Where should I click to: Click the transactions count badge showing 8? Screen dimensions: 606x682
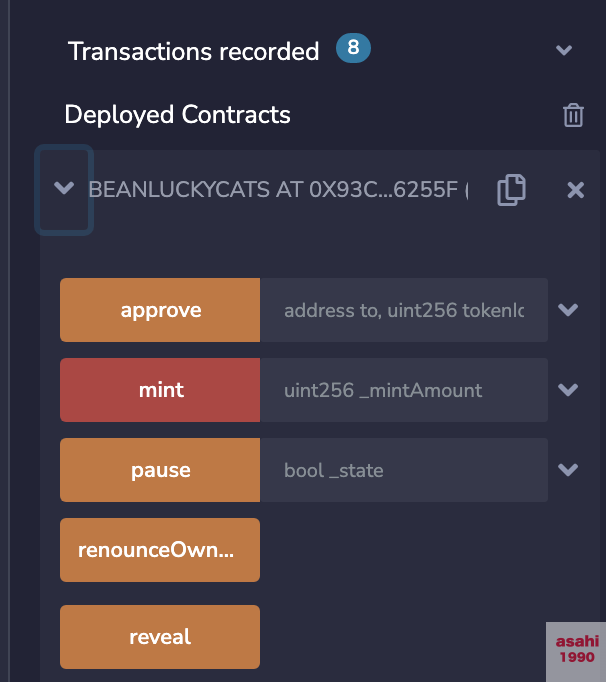point(353,48)
